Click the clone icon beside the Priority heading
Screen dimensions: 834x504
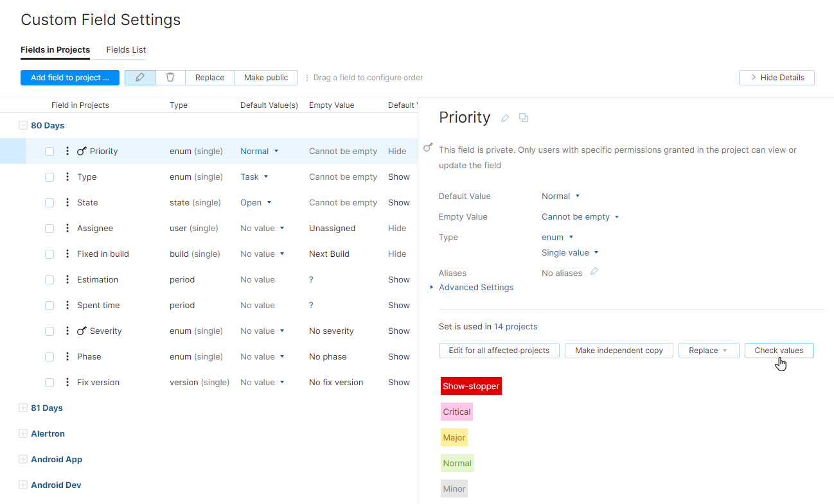523,118
